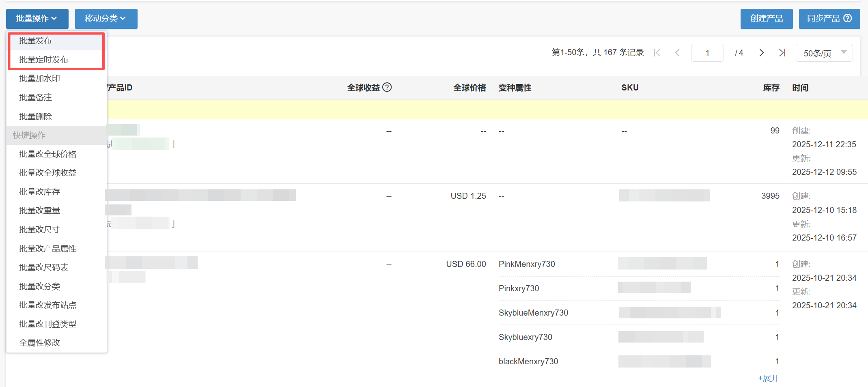Click help icon on 同步产品 button

point(848,18)
